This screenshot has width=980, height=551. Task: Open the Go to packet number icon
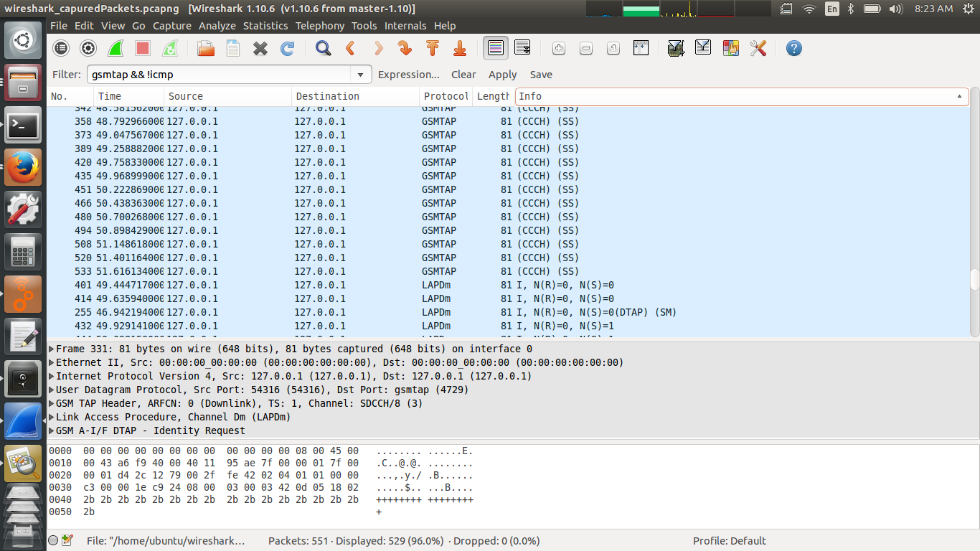405,48
